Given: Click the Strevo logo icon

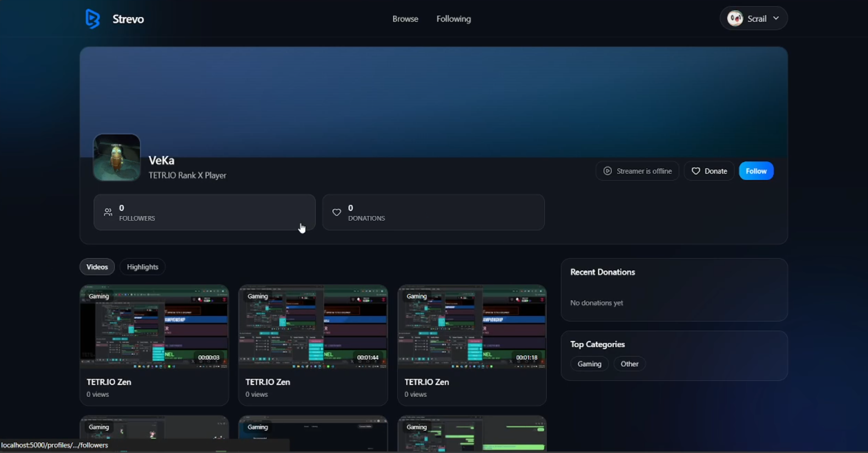Looking at the screenshot, I should click(x=92, y=19).
